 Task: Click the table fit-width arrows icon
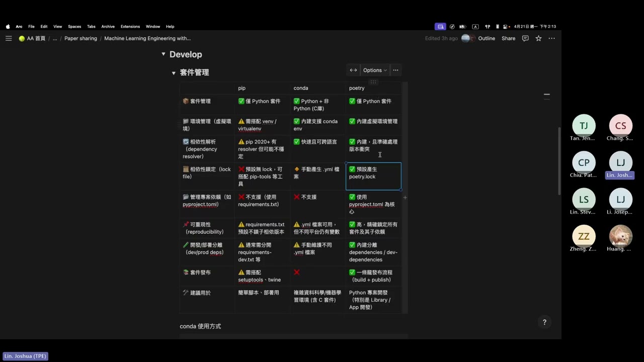(353, 70)
